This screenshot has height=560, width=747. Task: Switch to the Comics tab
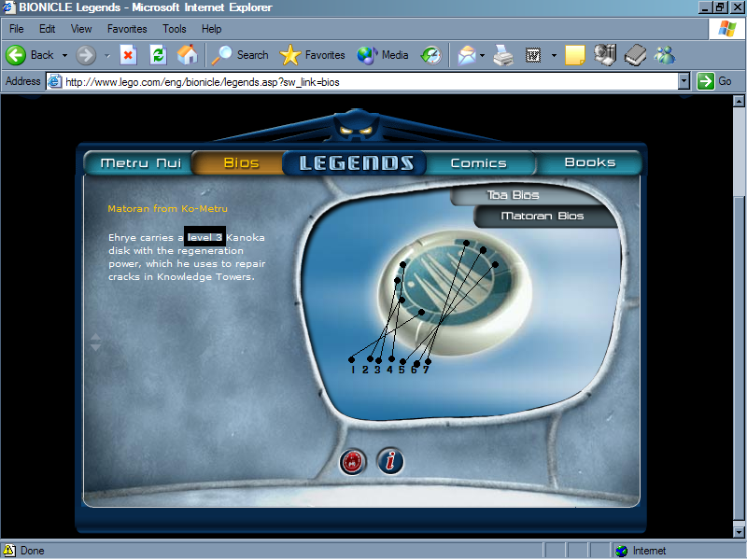(x=478, y=163)
